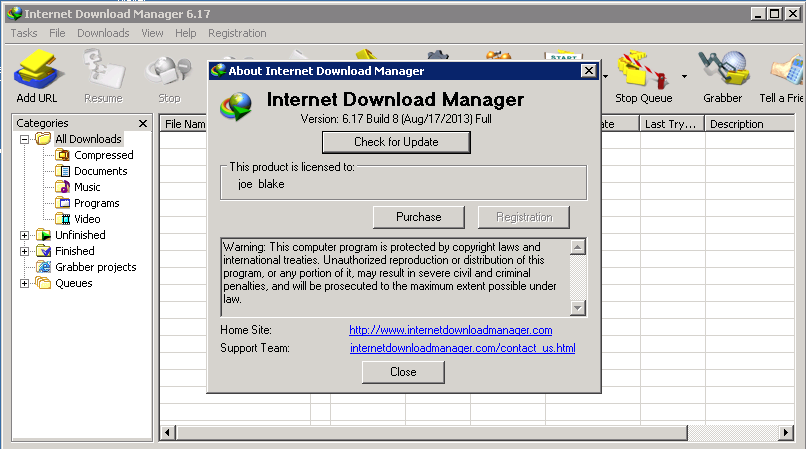Image resolution: width=806 pixels, height=449 pixels.
Task: Select All Downloads label
Action: coord(88,139)
